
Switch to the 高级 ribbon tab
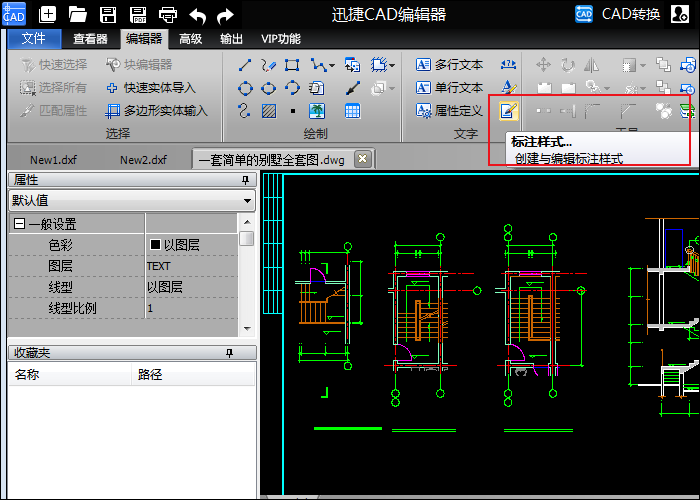pyautogui.click(x=191, y=39)
